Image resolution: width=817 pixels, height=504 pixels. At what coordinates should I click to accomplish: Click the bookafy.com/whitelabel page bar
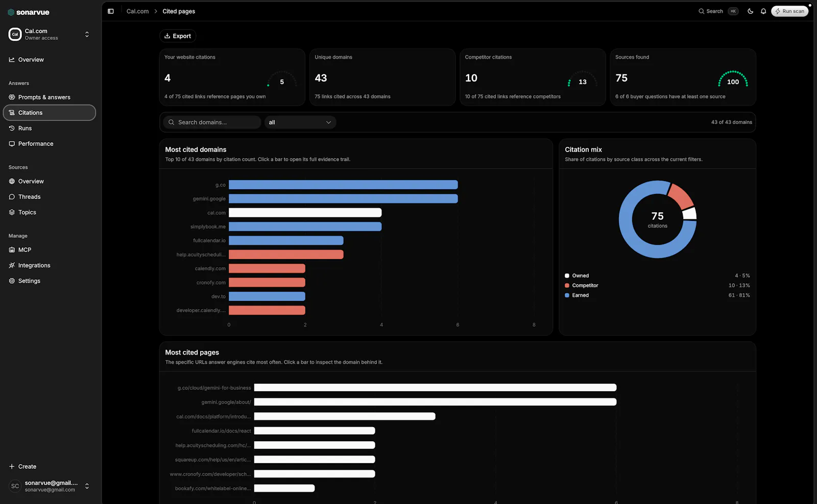[284, 488]
